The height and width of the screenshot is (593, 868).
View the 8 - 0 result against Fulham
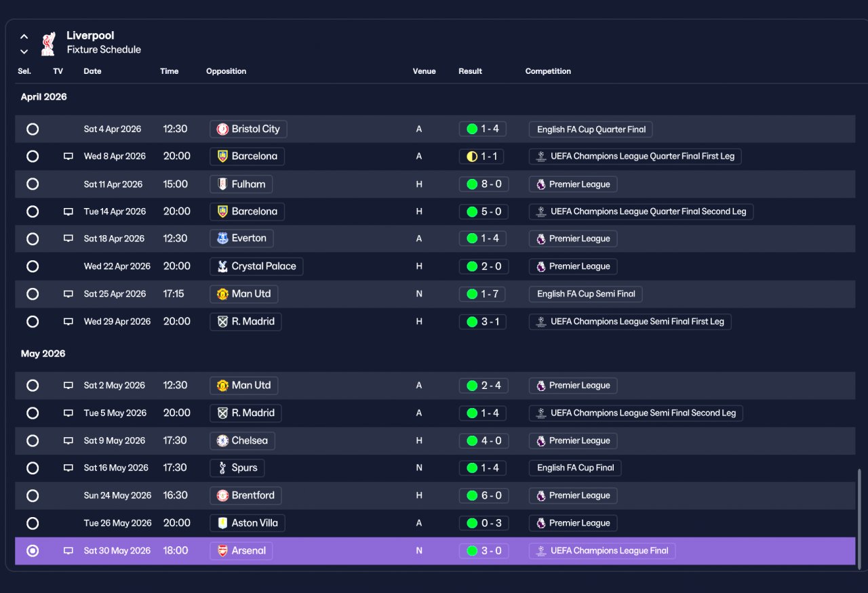click(x=483, y=184)
